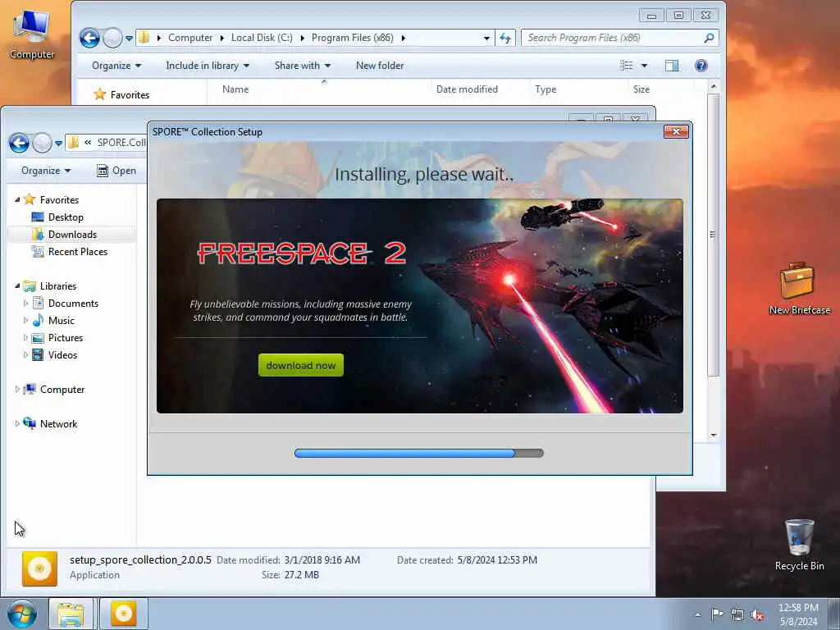This screenshot has height=630, width=840.
Task: Expand the arrow after Program Files (x86) breadcrumb
Action: 404,38
